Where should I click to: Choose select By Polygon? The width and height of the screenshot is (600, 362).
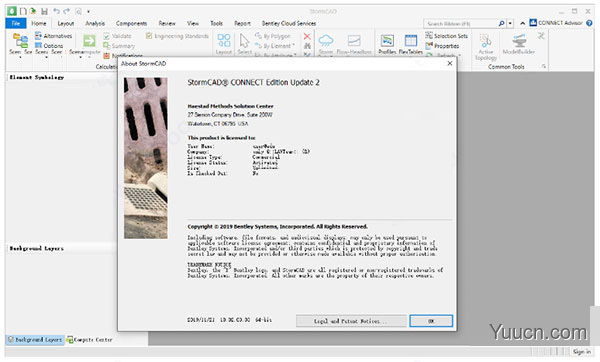[x=273, y=36]
